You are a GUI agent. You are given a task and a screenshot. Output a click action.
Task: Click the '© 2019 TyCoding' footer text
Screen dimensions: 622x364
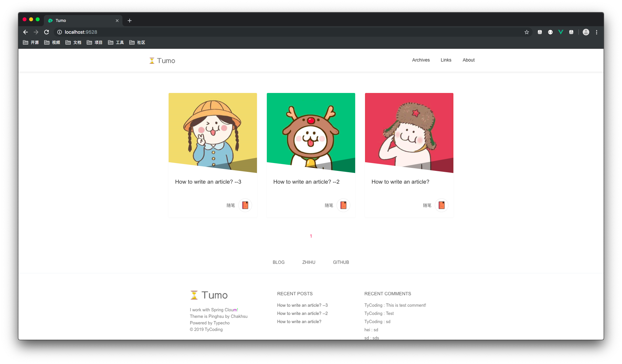coord(206,329)
